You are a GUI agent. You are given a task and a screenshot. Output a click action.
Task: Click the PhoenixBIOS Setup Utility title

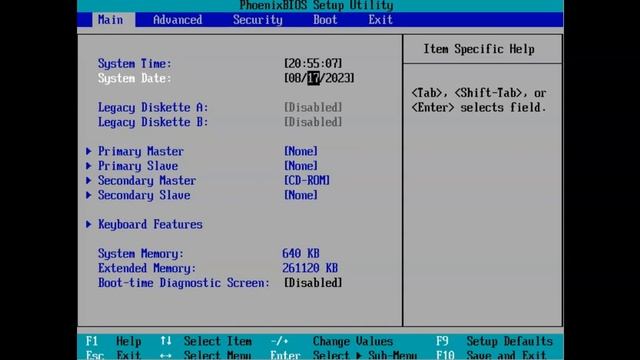(x=316, y=6)
